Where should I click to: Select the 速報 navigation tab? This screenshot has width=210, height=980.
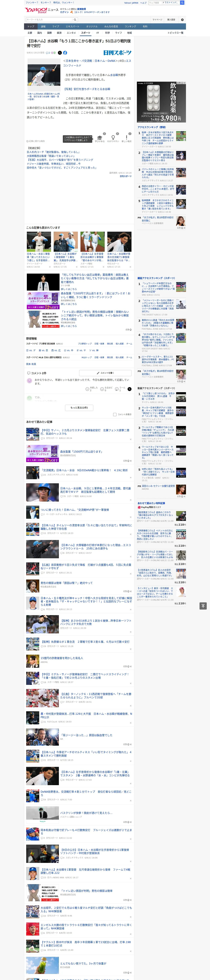[x=43, y=27]
